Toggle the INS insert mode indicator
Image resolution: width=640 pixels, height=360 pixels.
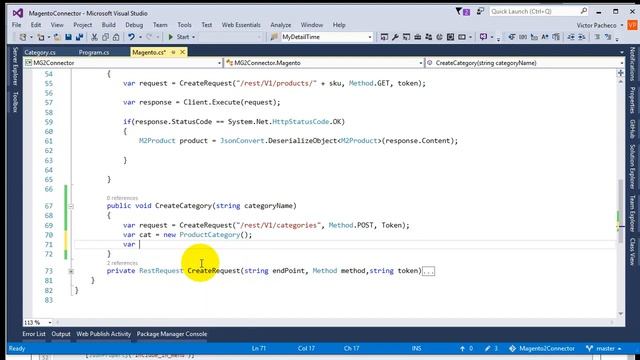416,348
